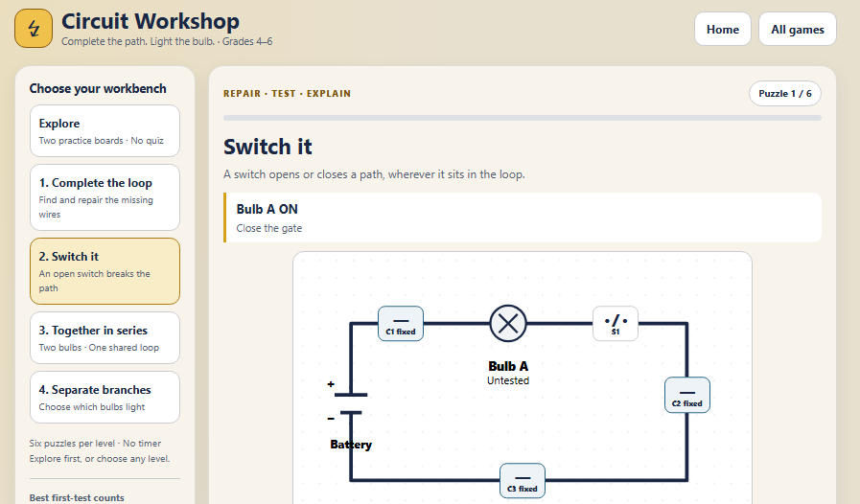860x504 pixels.
Task: Click the 'Choose your workbench' heading
Action: pyautogui.click(x=98, y=88)
